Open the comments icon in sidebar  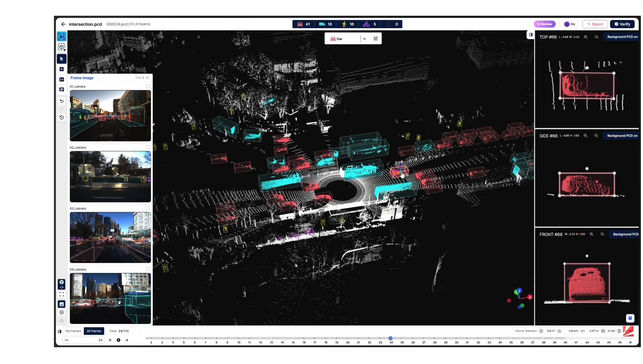click(x=61, y=89)
